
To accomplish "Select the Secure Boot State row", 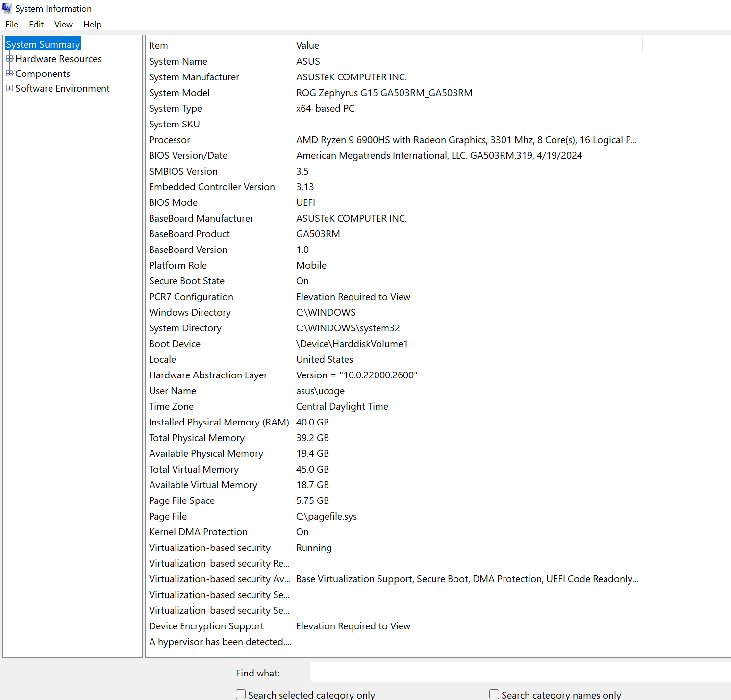I will [x=394, y=281].
